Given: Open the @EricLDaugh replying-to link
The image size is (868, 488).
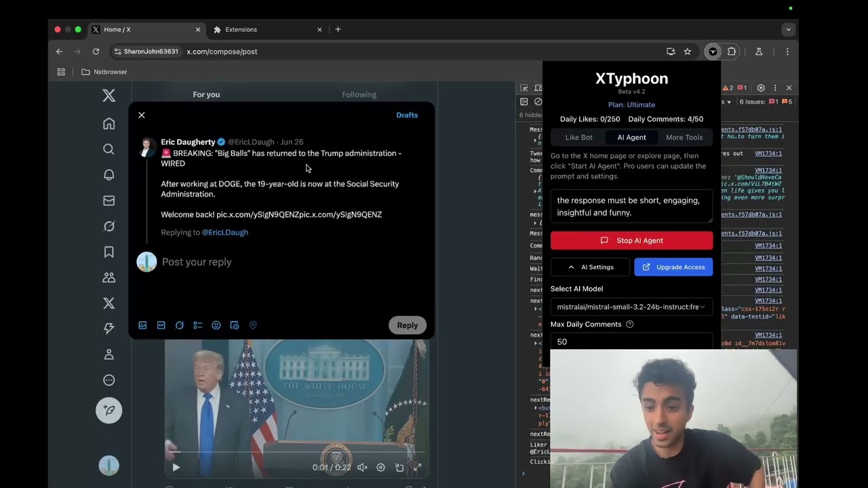Looking at the screenshot, I should [225, 232].
